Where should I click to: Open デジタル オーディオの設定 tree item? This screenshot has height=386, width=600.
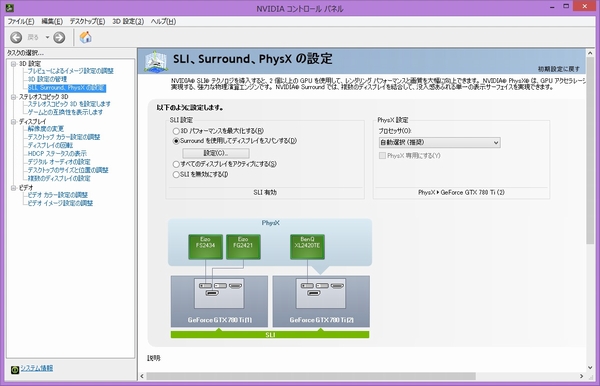(x=59, y=162)
